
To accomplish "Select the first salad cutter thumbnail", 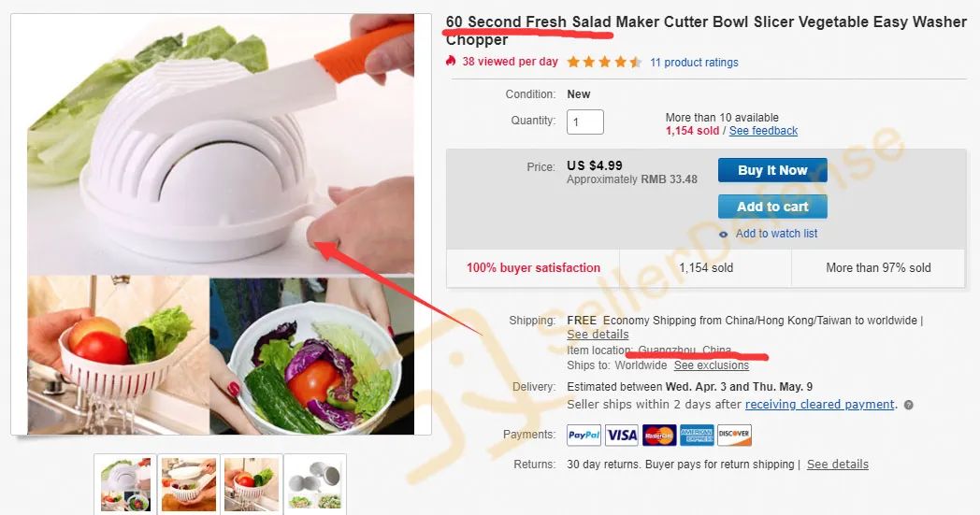I will point(125,485).
